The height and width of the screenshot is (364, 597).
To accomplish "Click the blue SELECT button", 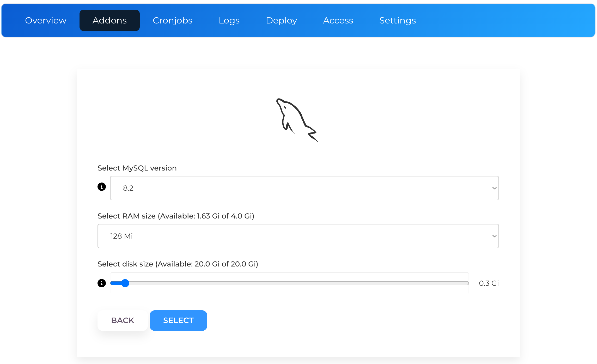I will point(178,320).
